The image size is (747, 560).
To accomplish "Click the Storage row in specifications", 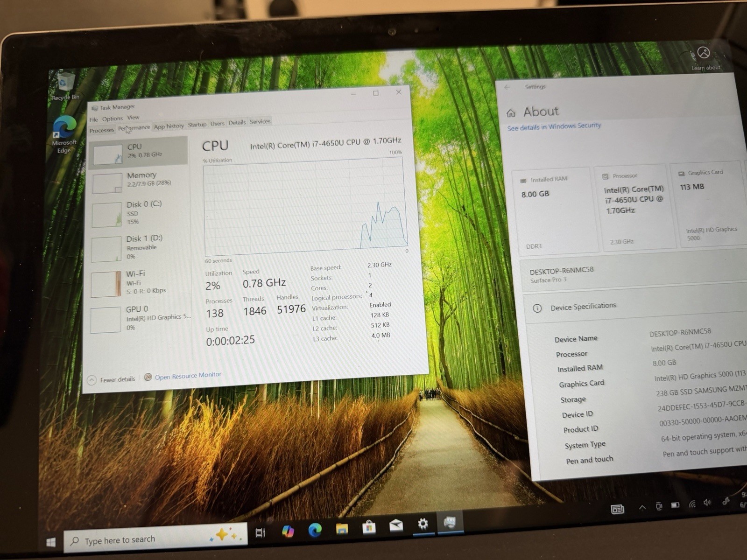I will click(653, 395).
